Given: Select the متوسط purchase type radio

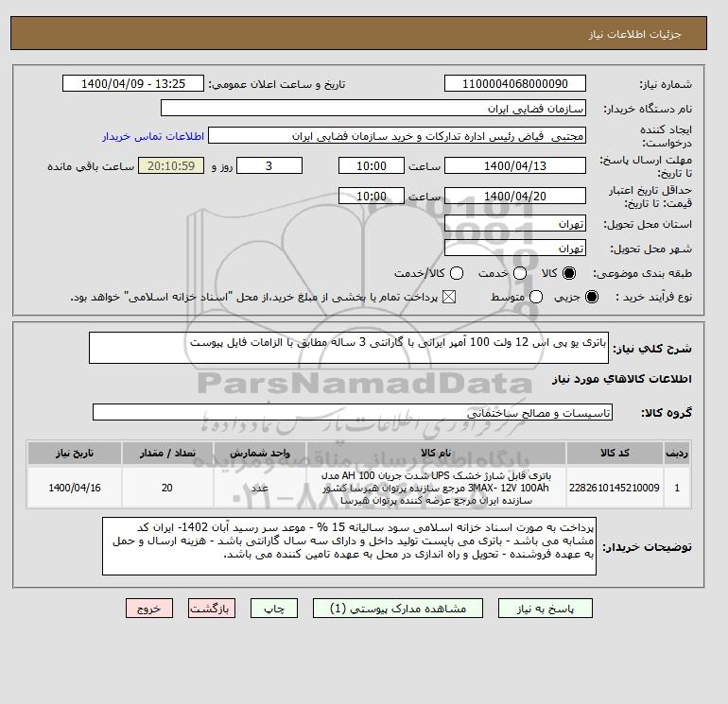Looking at the screenshot, I should [536, 297].
